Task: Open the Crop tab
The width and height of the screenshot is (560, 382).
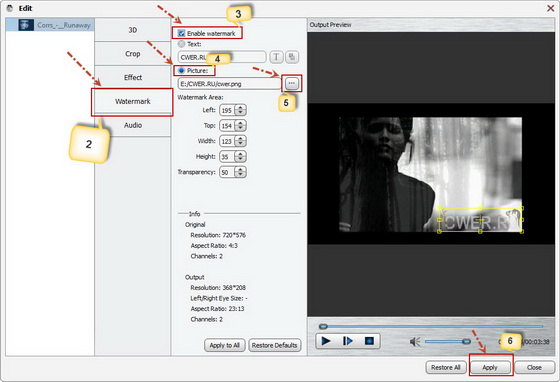Action: click(x=132, y=54)
